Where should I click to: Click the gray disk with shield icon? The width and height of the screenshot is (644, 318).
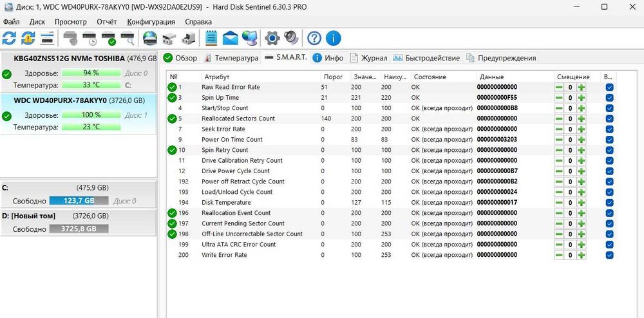click(x=70, y=39)
